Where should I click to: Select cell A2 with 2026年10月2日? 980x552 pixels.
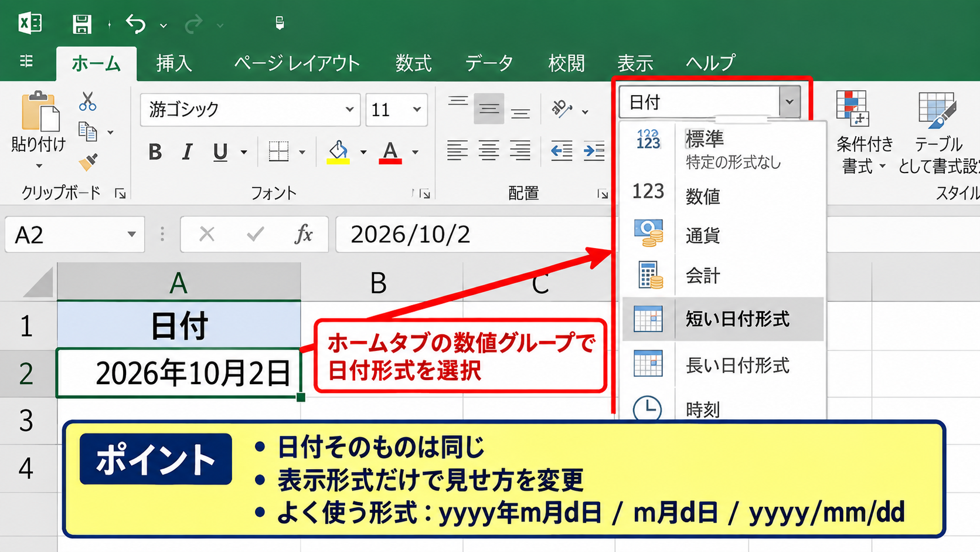[x=179, y=373]
